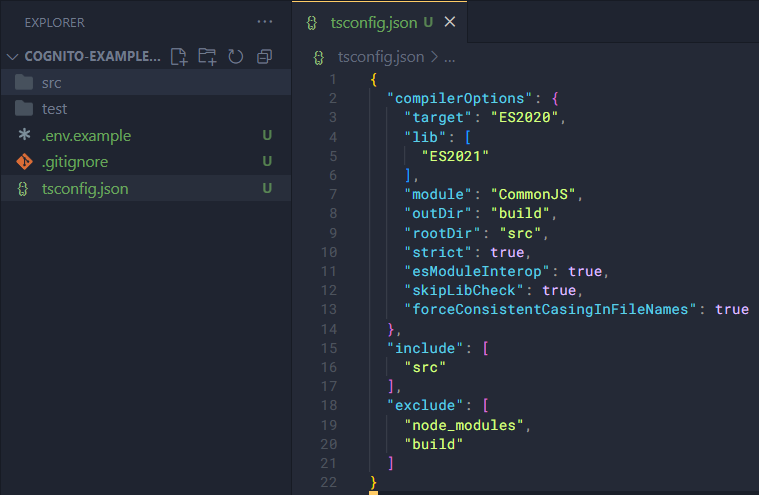
Task: Click tsconfig.json in the breadcrumb path
Action: pos(380,57)
